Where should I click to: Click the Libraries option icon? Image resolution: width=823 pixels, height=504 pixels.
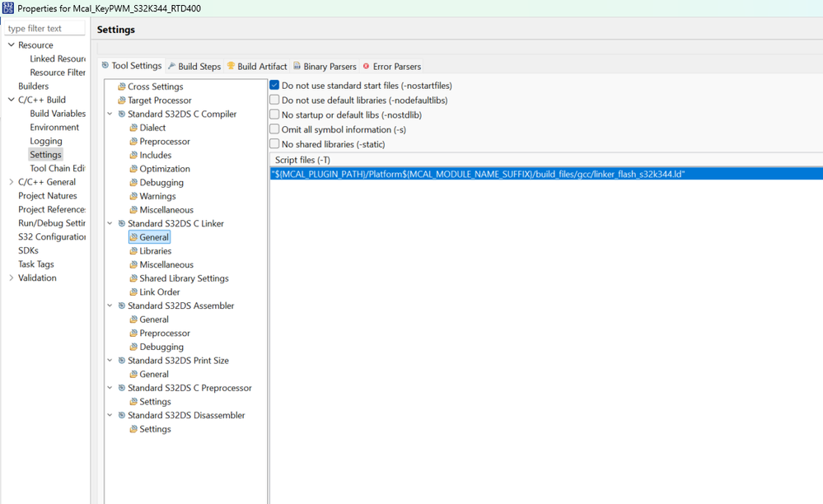(x=133, y=250)
